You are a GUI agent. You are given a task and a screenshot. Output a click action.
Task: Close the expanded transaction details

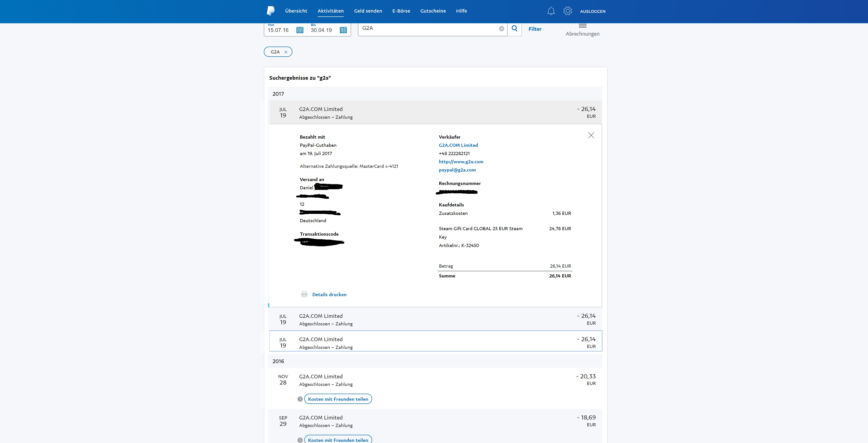[591, 135]
